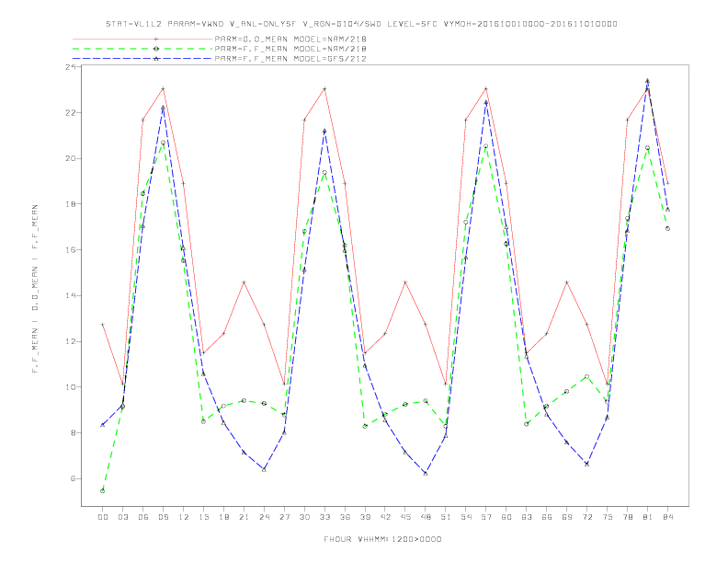Click the y-axis tick label 16
Screen dimensions: 728x563
coord(71,250)
